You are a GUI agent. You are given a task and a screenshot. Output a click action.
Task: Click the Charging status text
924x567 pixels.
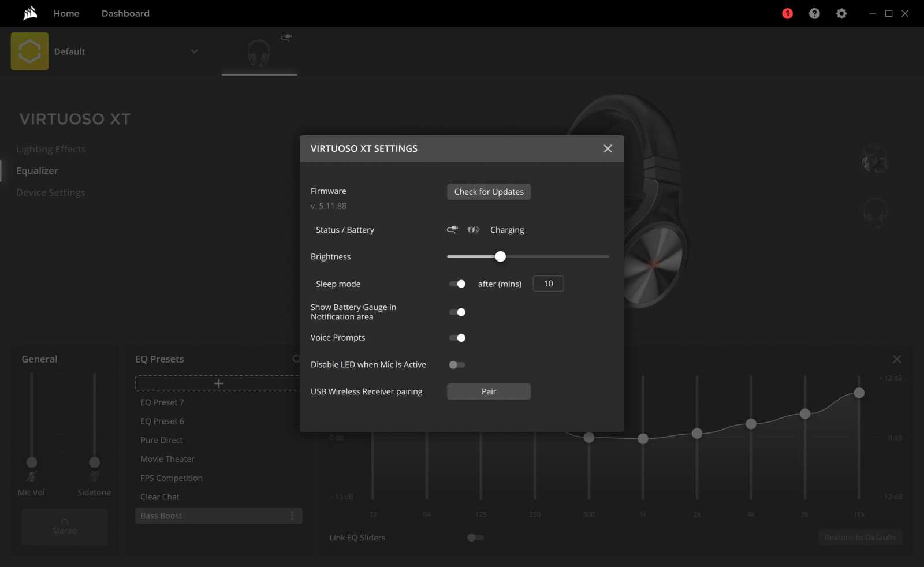point(507,230)
